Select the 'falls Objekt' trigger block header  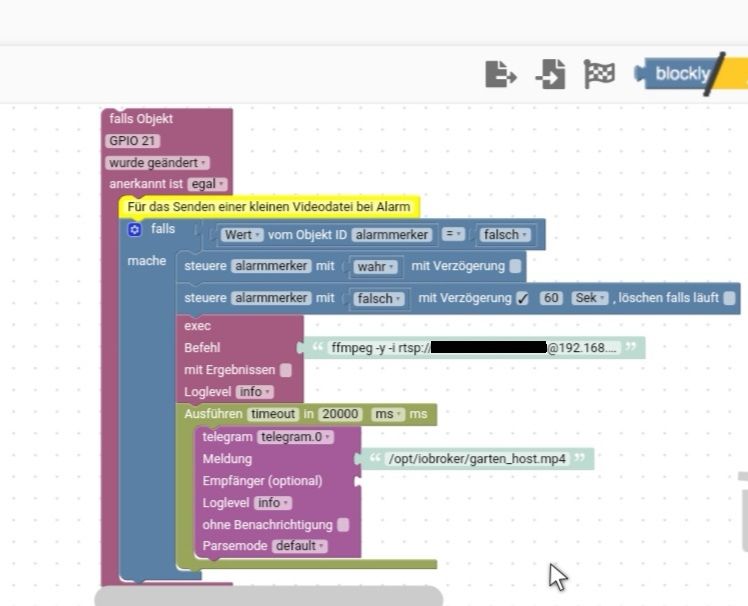tap(141, 119)
